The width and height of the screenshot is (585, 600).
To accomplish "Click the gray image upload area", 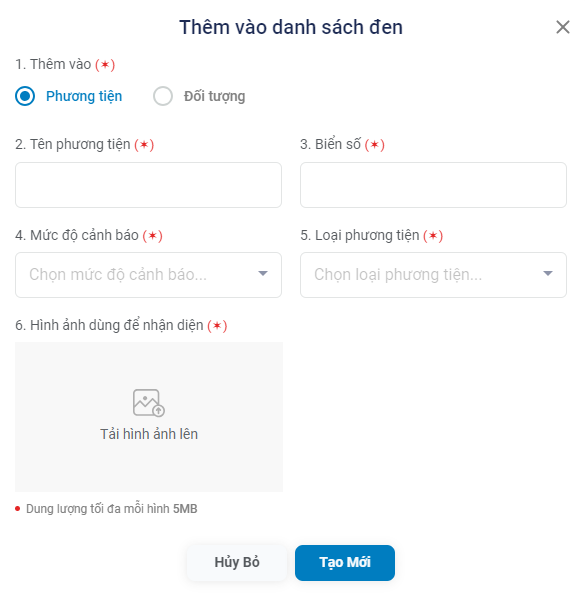I will coord(149,417).
